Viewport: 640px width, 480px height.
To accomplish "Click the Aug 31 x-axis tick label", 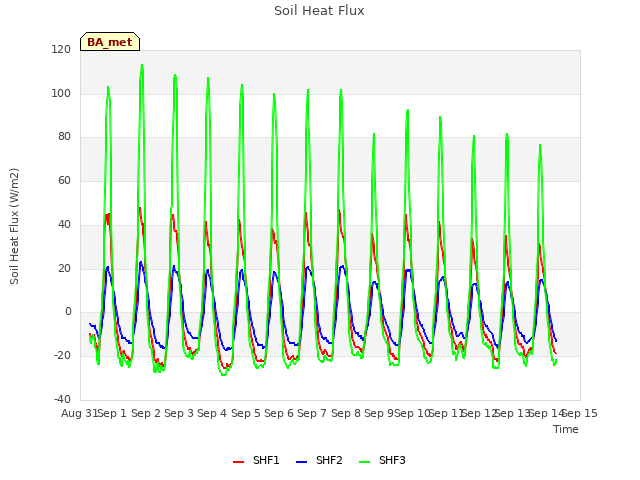I will (x=79, y=413).
